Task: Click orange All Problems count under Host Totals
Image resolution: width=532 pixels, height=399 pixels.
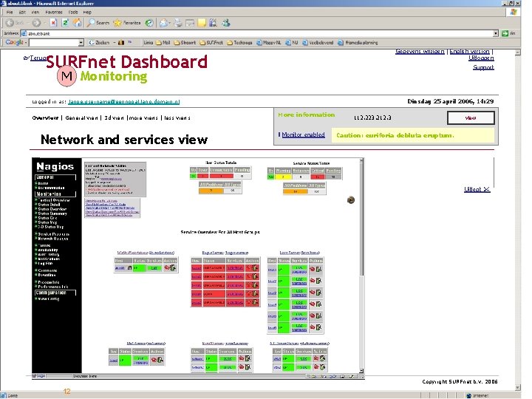Action: click(211, 191)
